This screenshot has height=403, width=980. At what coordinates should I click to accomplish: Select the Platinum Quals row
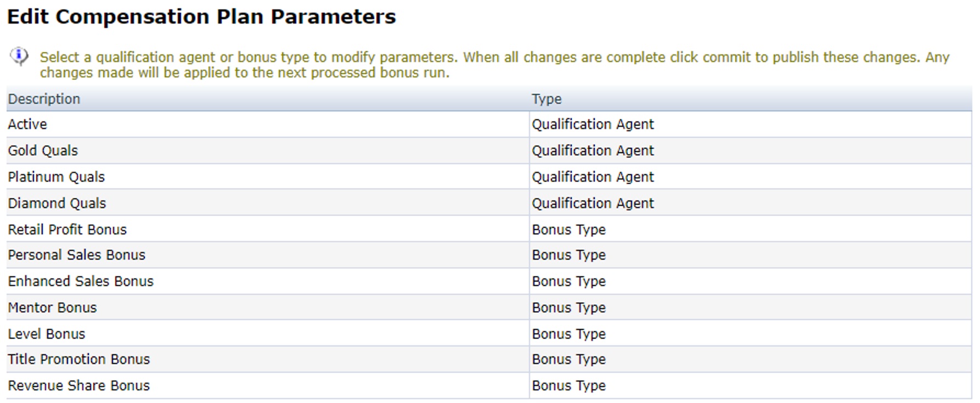coord(56,177)
